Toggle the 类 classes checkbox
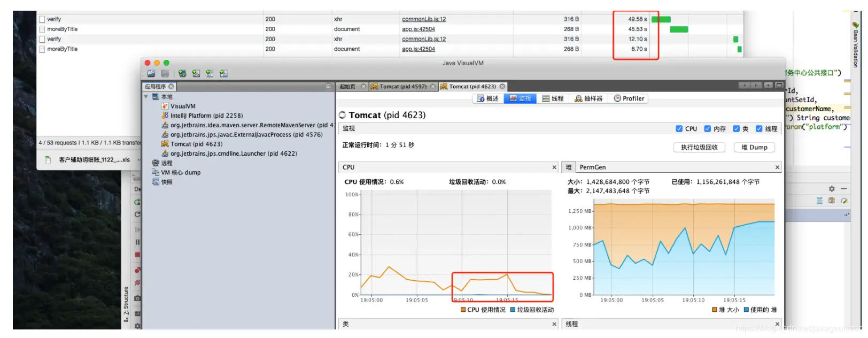This screenshot has width=868, height=338. click(x=736, y=129)
